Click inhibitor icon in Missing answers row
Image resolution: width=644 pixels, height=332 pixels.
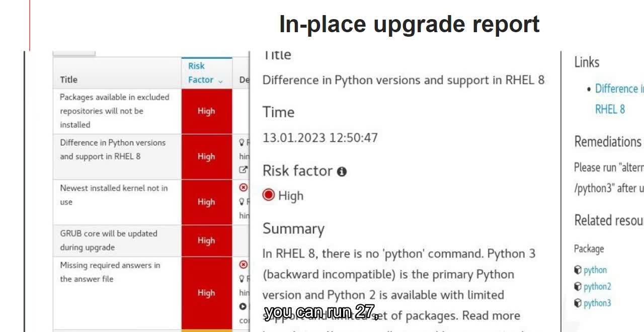point(244,265)
